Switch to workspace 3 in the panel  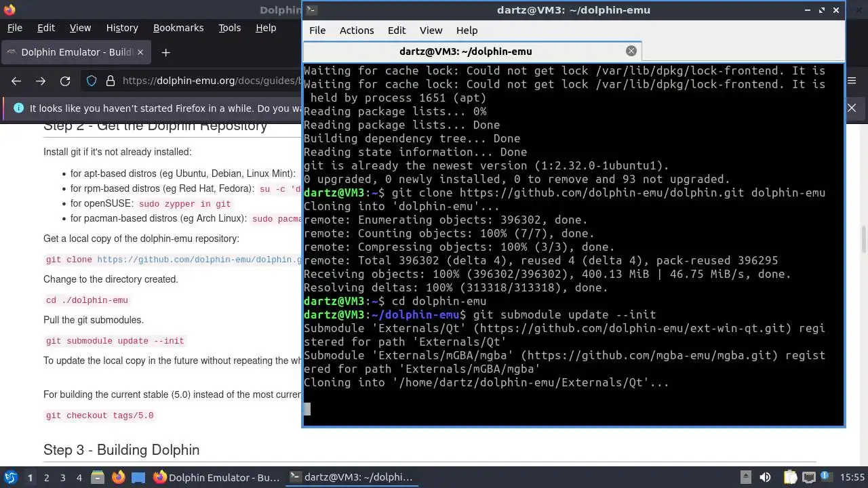point(63,478)
